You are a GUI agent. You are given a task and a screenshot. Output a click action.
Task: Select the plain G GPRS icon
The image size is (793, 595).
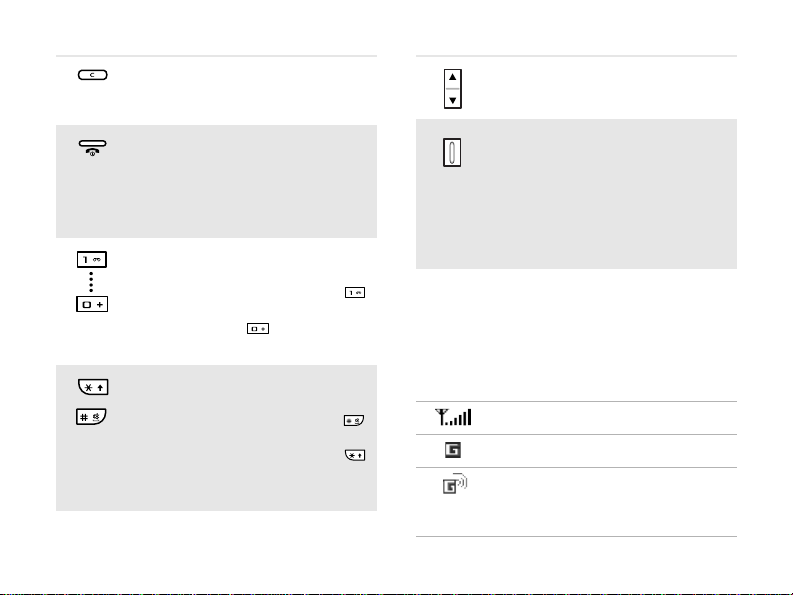click(x=453, y=450)
